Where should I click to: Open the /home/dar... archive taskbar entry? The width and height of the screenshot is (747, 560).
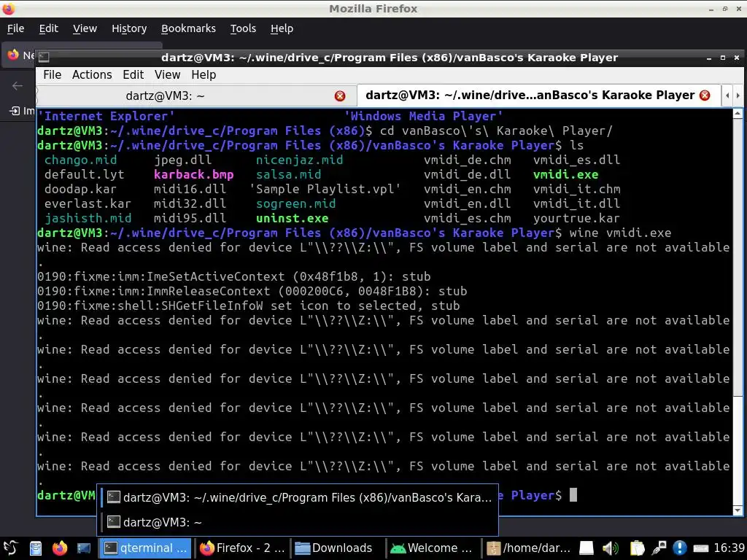[x=528, y=548]
